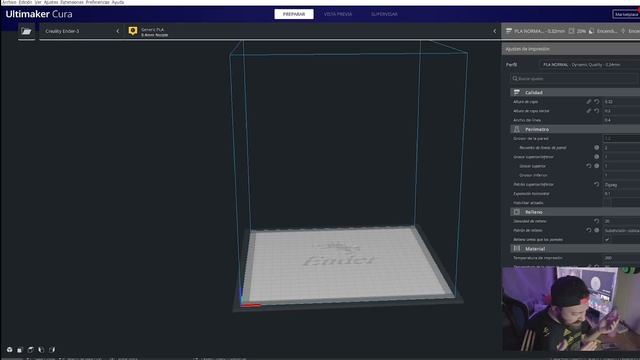Open the Archivo menu
This screenshot has height=360, width=640.
(9, 2)
